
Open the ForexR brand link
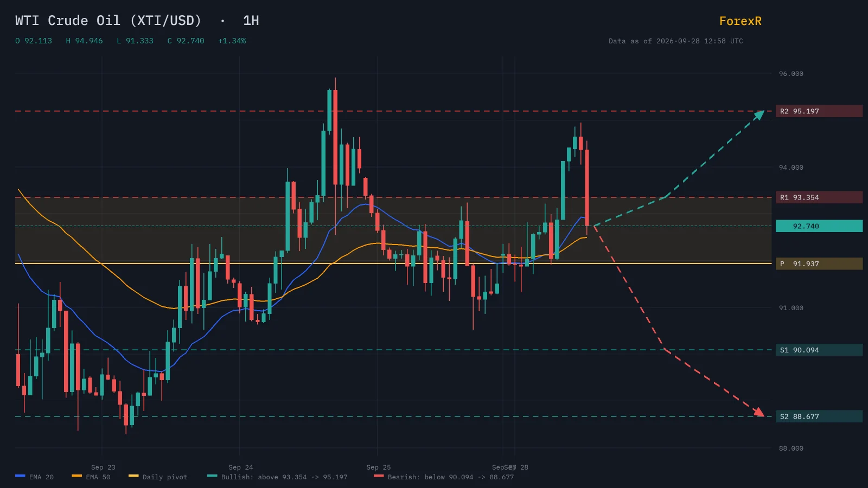740,21
